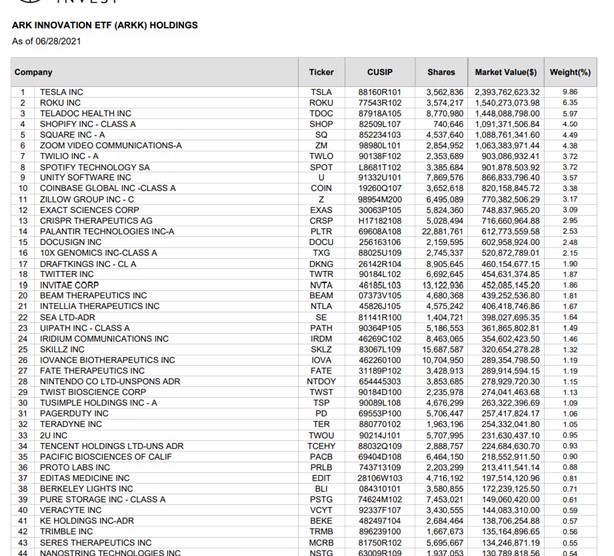This screenshot has height=556, width=614.
Task: Click the Weight(%) column header
Action: 570,72
